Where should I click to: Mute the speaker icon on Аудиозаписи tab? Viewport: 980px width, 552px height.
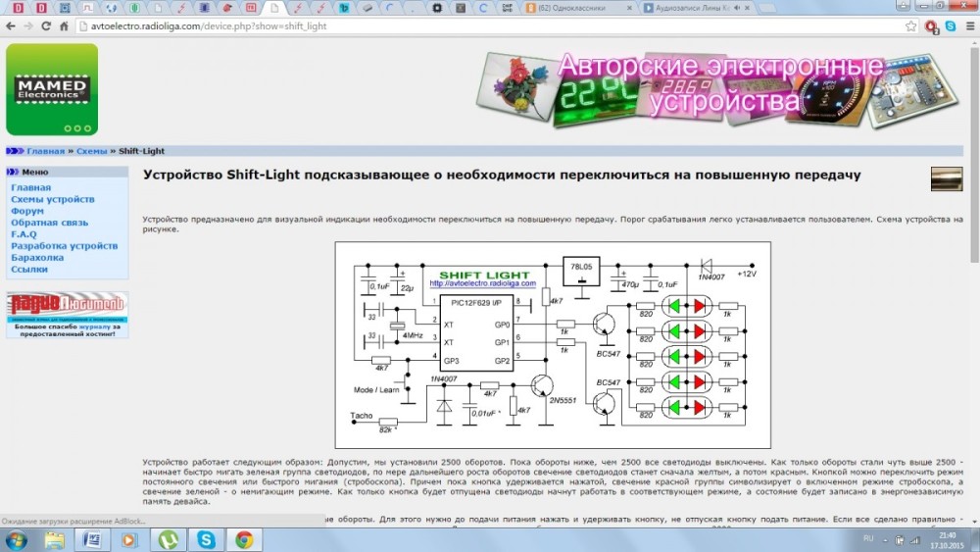coord(736,8)
